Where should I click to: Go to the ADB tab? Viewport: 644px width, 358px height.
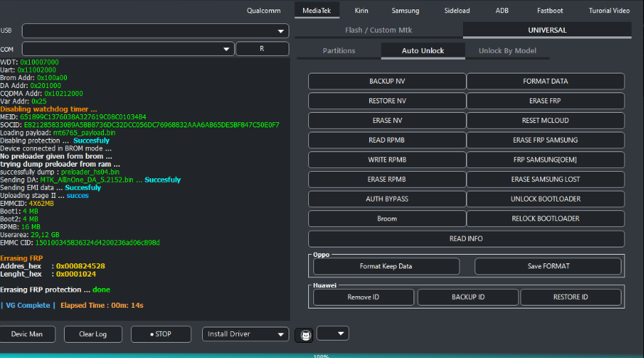click(502, 11)
